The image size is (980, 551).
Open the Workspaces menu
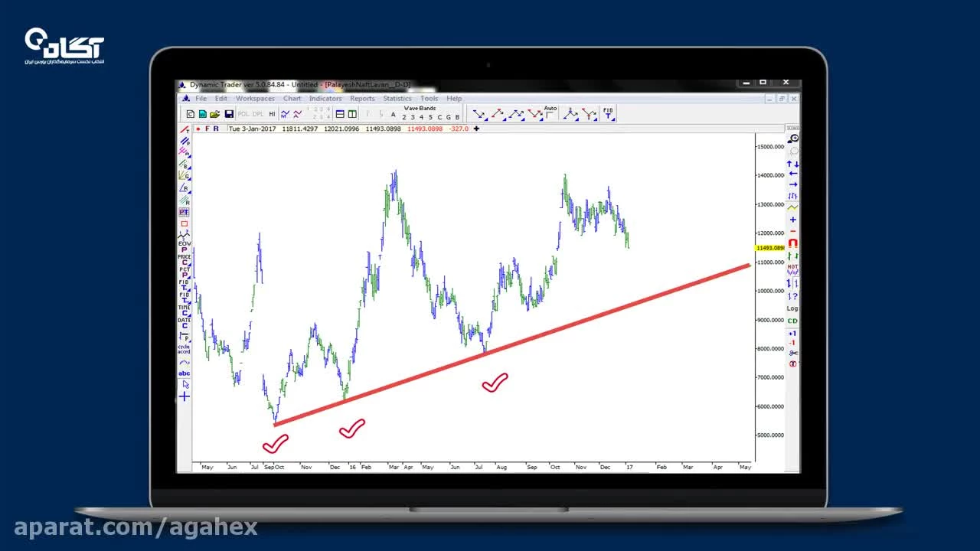click(x=255, y=99)
